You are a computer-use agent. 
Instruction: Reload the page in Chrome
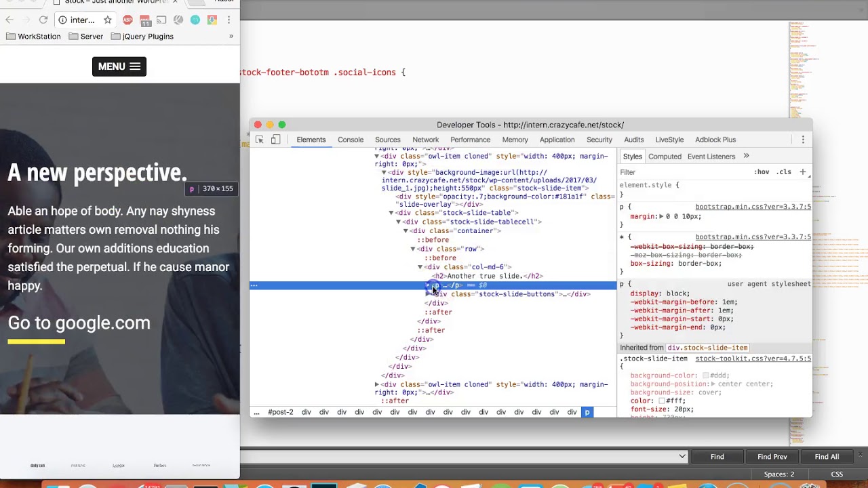click(x=43, y=20)
